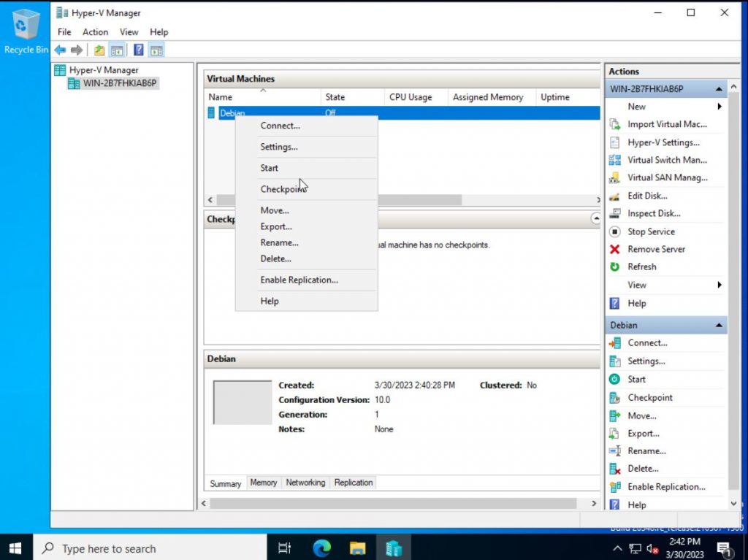
Task: Refresh the Hyper-V Manager view
Action: (x=641, y=266)
